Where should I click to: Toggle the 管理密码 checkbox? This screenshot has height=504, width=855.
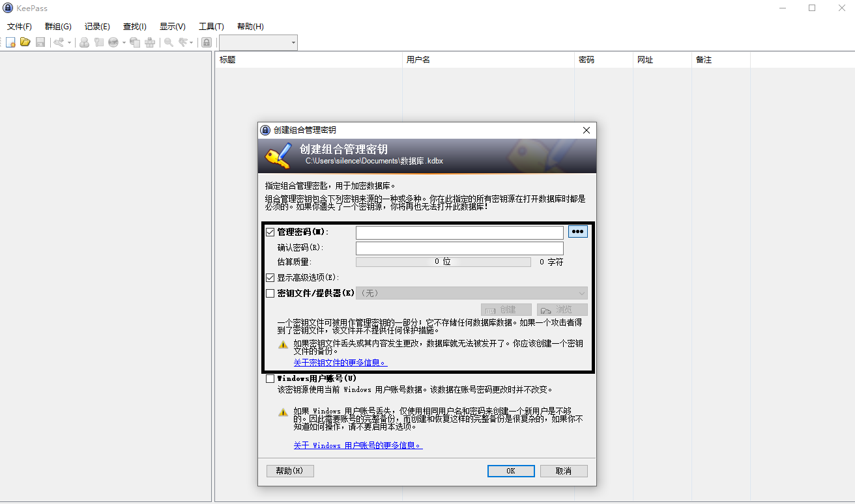tap(270, 232)
